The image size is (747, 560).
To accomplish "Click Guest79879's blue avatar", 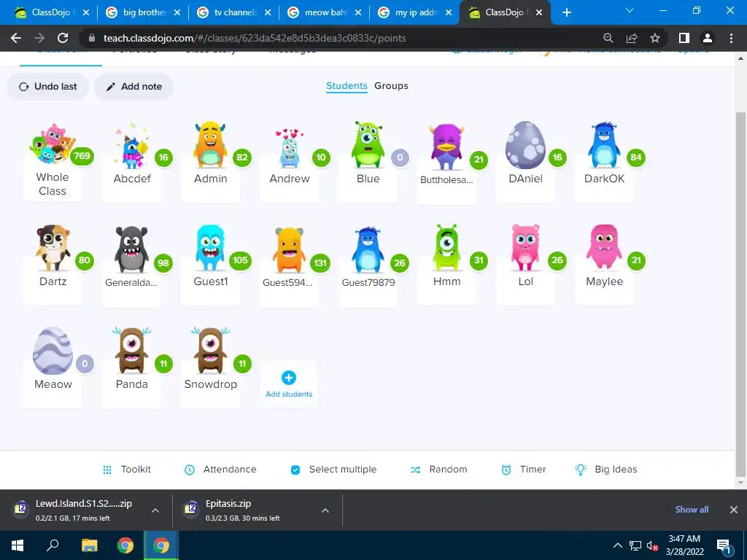I will point(368,249).
